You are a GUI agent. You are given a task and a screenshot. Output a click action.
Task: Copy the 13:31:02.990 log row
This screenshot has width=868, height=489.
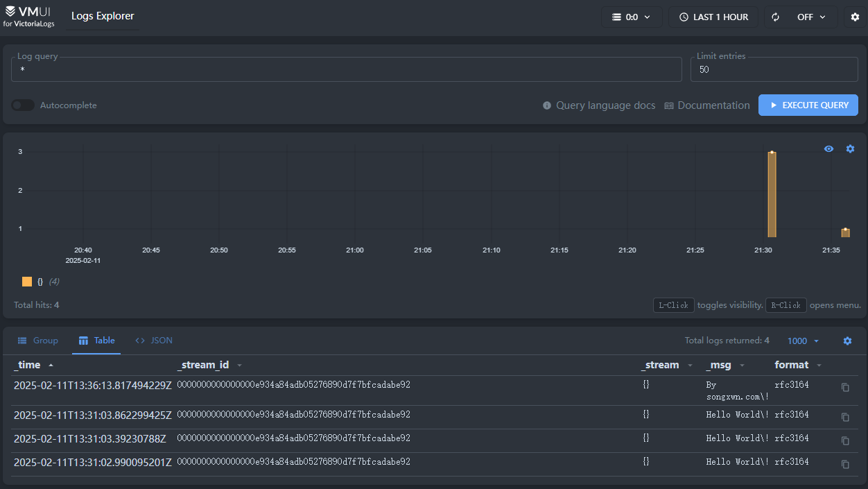click(845, 465)
